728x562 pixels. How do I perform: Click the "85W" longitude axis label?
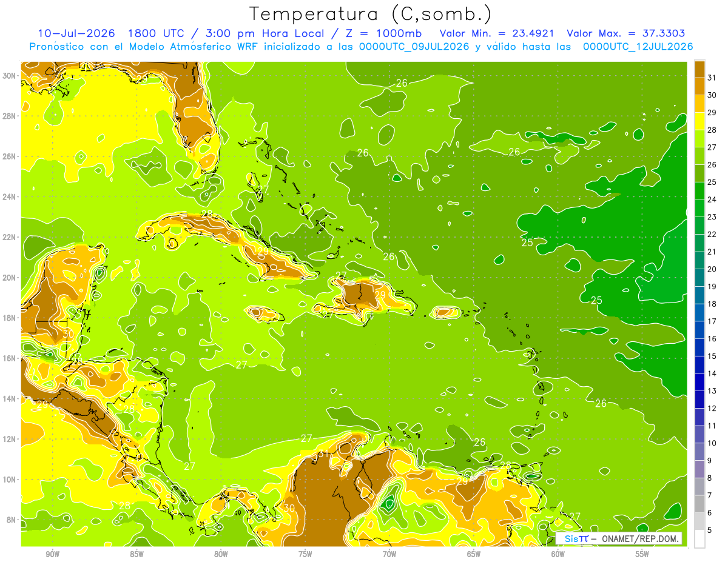point(136,554)
